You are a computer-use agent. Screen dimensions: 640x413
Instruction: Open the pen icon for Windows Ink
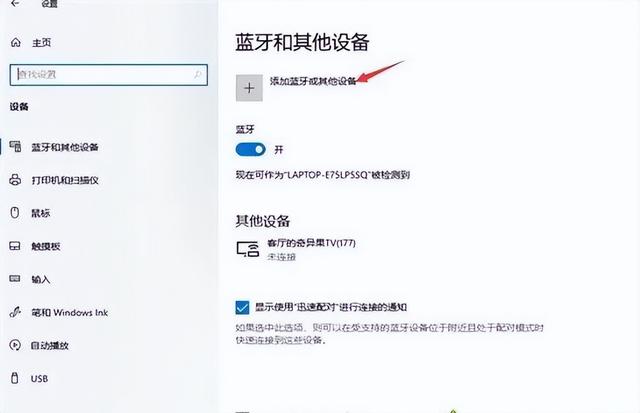point(15,312)
